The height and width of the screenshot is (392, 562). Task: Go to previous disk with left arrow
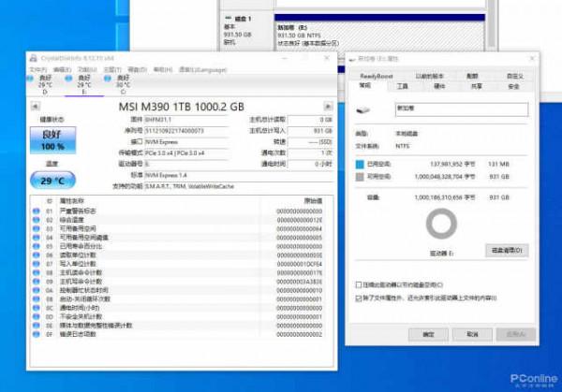(36, 106)
